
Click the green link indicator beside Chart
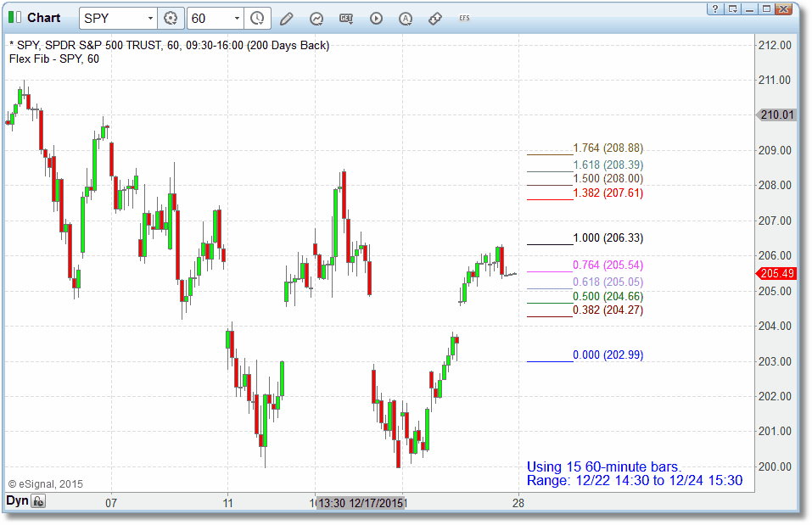tap(14, 18)
